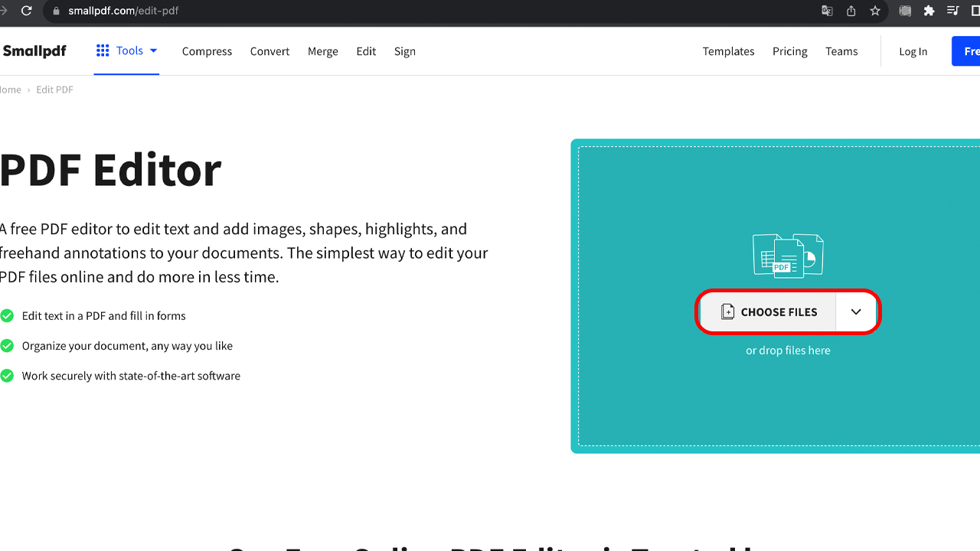Click green checkmark beside 'Organize your document'

7,346
